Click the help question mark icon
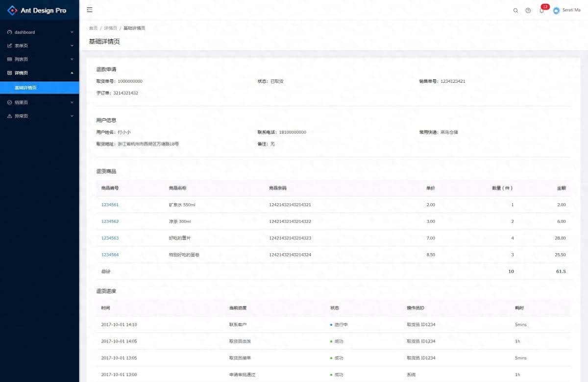This screenshot has height=382, width=588. coord(528,10)
